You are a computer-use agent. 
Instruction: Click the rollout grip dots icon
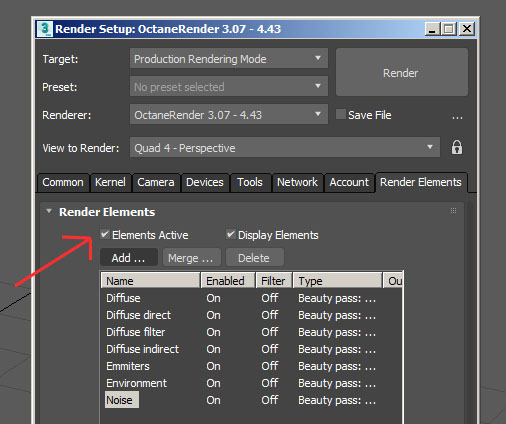[x=453, y=211]
